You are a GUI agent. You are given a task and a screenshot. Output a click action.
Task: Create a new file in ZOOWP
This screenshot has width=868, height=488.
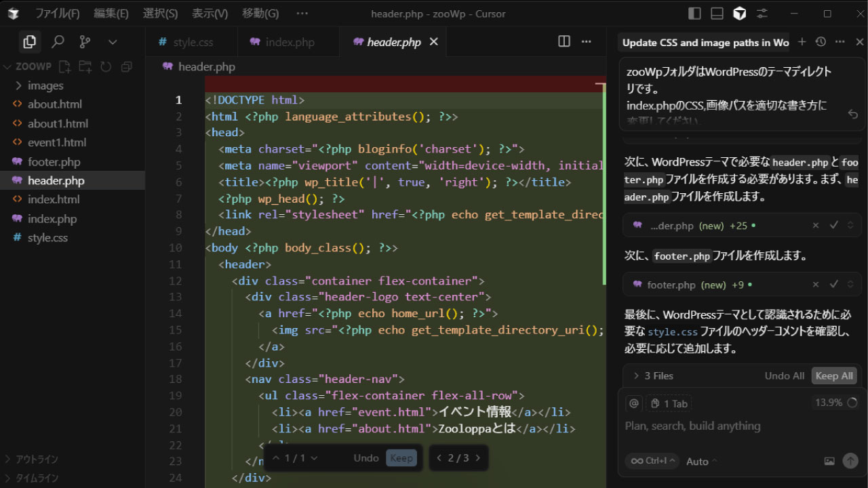64,66
